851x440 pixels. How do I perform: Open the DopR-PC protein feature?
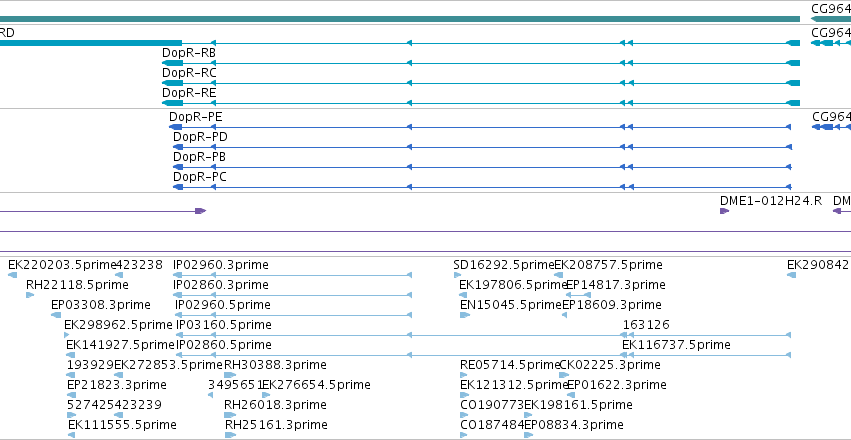pyautogui.click(x=482, y=187)
